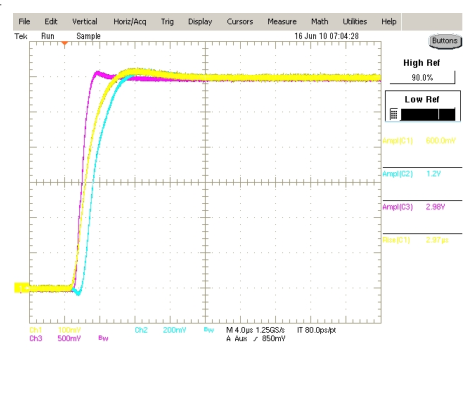Click the Ampl(C1) 600.0mV measurement
Image resolution: width=476 pixels, height=413 pixels.
419,141
